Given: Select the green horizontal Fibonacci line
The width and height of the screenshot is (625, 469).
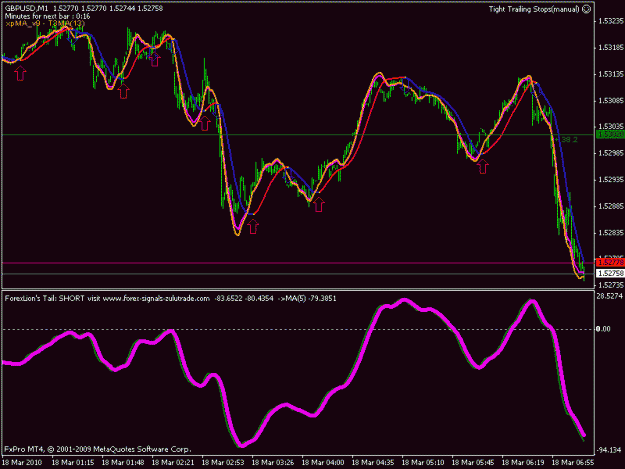Looking at the screenshot, I should point(298,135).
